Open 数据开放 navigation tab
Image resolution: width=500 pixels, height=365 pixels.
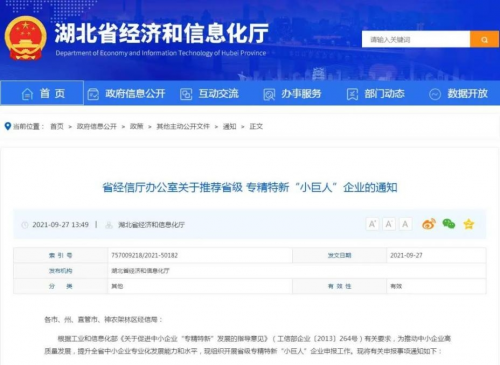pyautogui.click(x=467, y=94)
